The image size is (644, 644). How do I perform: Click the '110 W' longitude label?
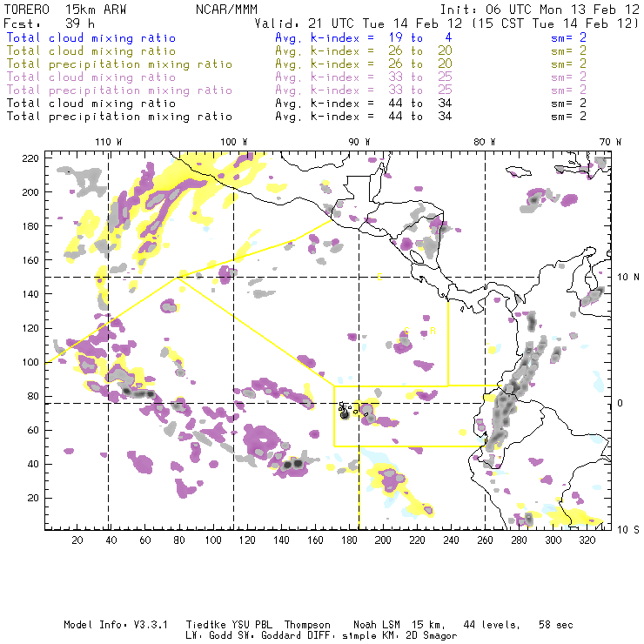point(109,142)
